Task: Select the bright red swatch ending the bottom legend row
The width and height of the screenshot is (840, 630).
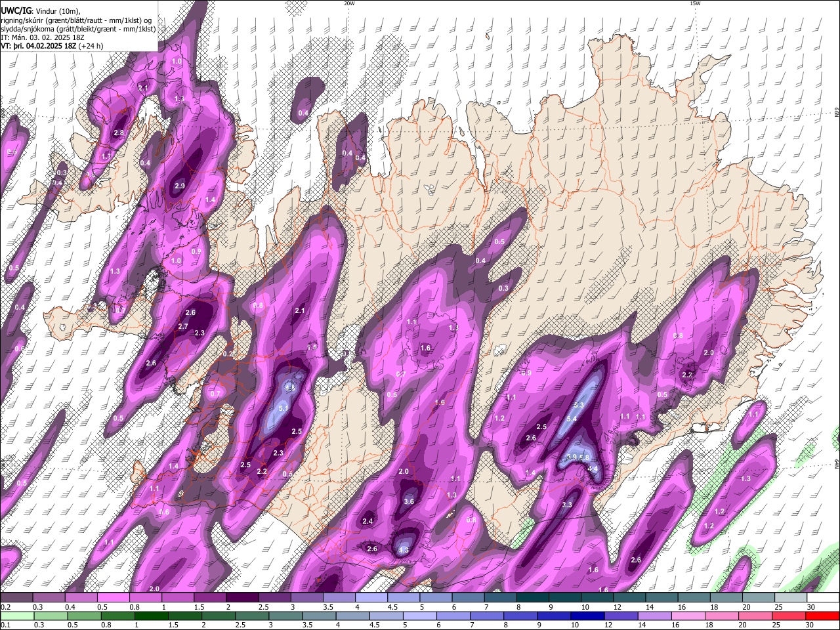Action: pos(822,616)
